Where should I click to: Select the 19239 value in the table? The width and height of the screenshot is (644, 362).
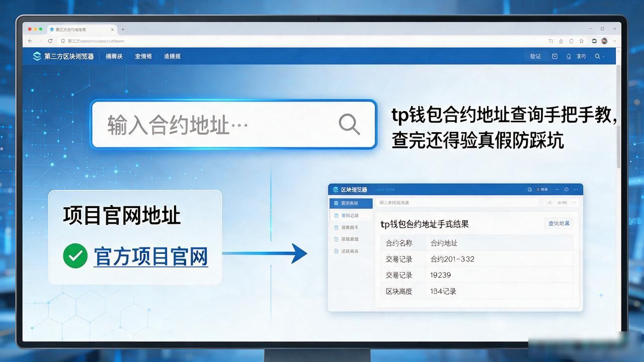(x=441, y=275)
